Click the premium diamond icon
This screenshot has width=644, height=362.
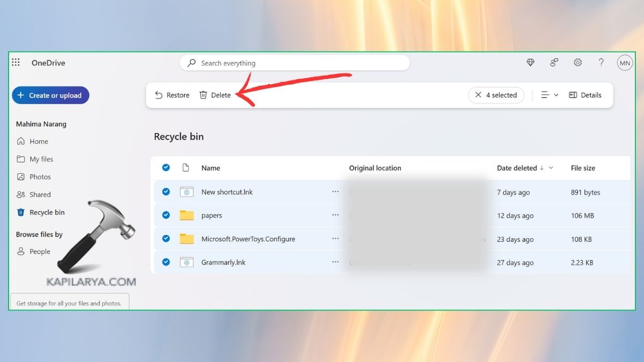tap(530, 62)
